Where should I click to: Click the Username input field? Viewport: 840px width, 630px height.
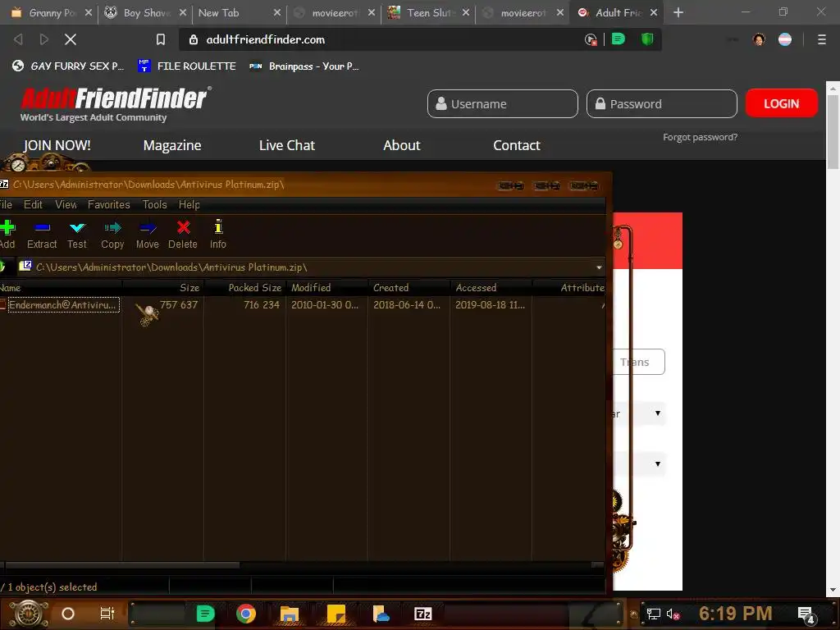coord(503,104)
